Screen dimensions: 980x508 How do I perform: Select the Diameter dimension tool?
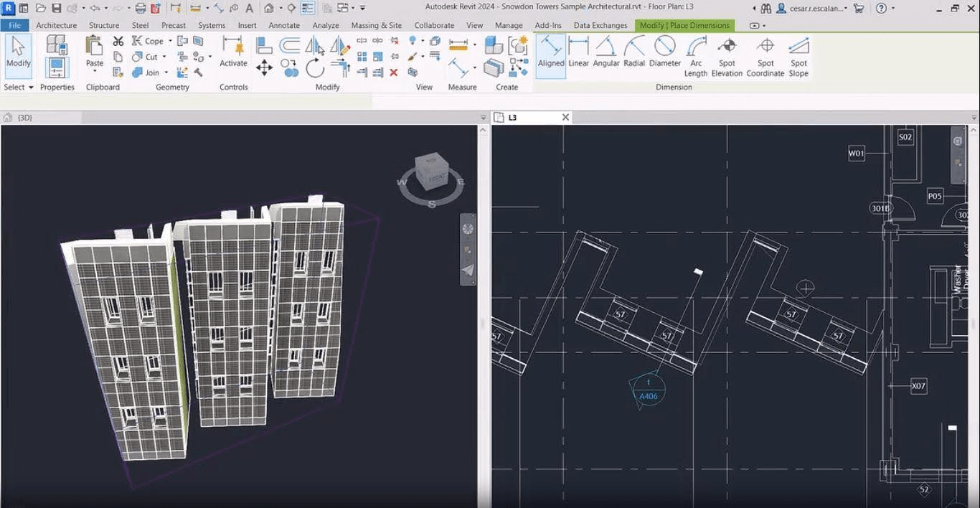click(x=665, y=52)
